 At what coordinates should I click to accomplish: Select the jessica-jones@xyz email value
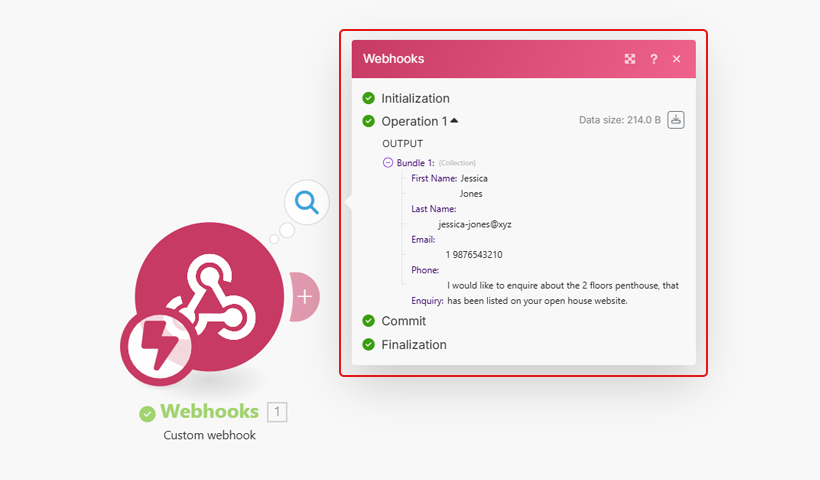(474, 225)
